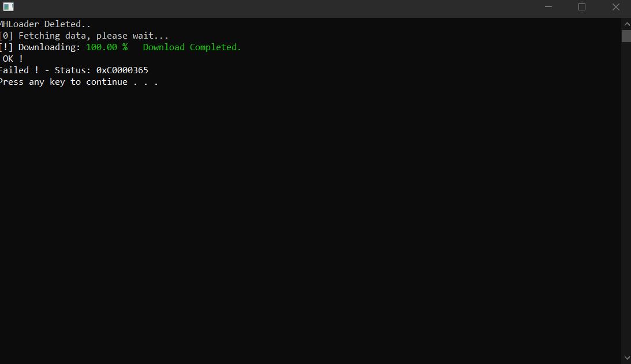This screenshot has width=631, height=364.
Task: Click the scrollbar down arrow
Action: click(x=626, y=358)
